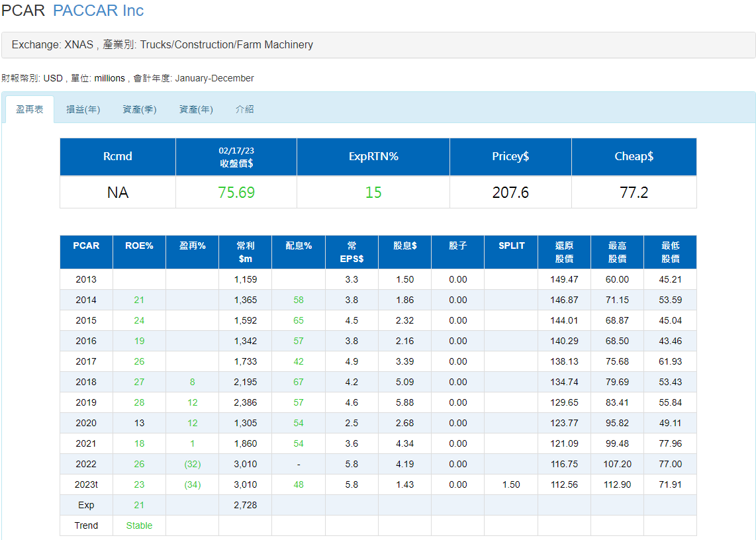The height and width of the screenshot is (540, 756).
Task: Click the 2023t highest price 112.90
Action: (617, 484)
